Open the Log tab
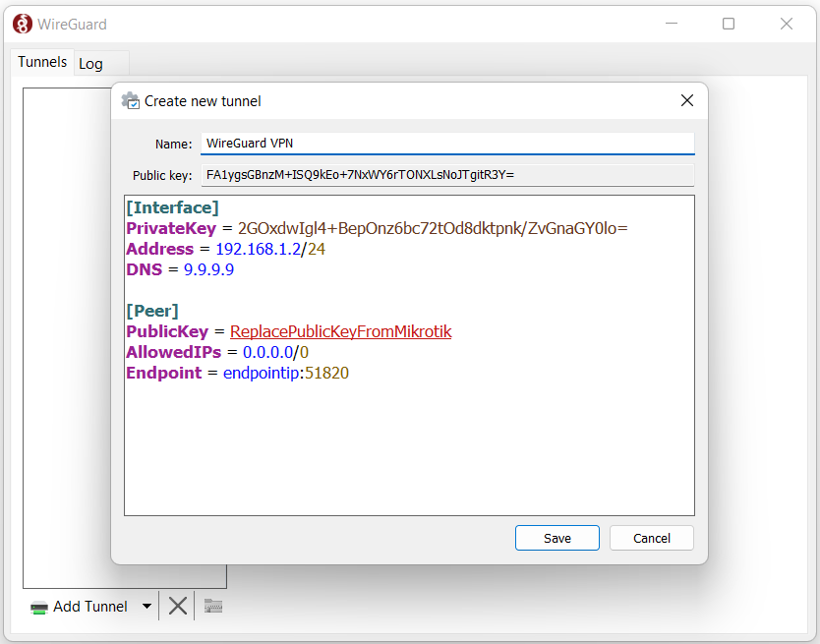This screenshot has height=644, width=820. point(90,64)
